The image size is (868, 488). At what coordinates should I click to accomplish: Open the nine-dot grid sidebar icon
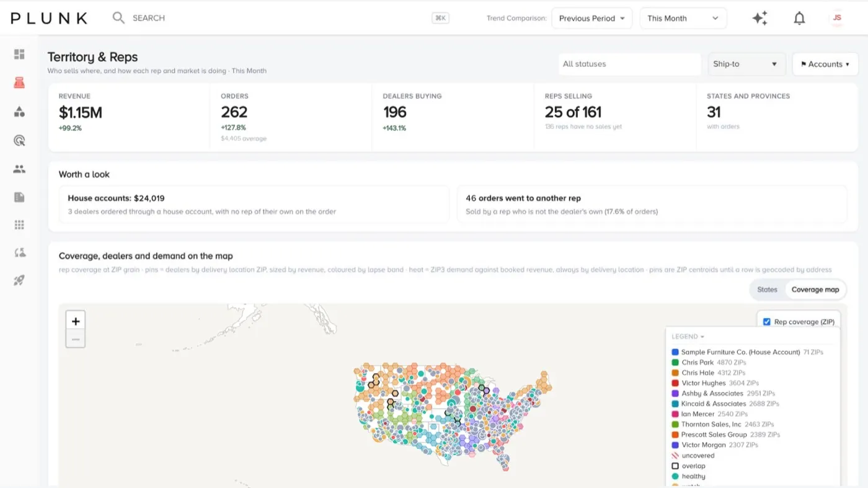(x=19, y=224)
